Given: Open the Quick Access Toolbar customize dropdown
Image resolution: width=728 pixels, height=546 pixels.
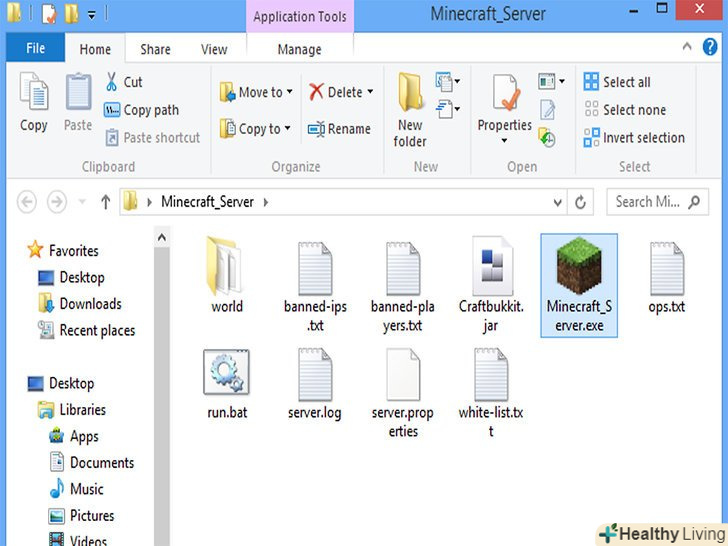Looking at the screenshot, I should click(x=92, y=15).
